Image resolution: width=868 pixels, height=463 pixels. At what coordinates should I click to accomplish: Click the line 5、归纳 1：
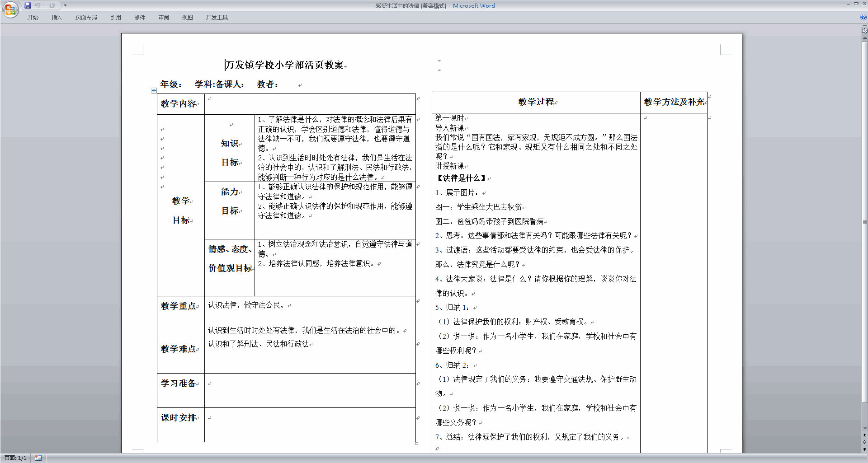[453, 308]
